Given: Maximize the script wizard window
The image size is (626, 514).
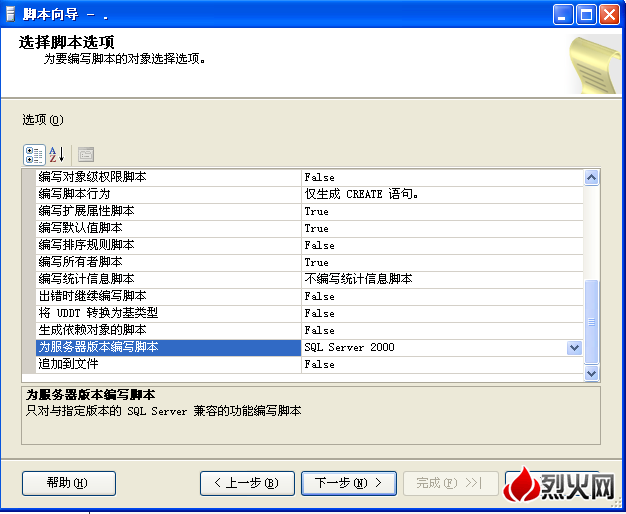Looking at the screenshot, I should (586, 15).
